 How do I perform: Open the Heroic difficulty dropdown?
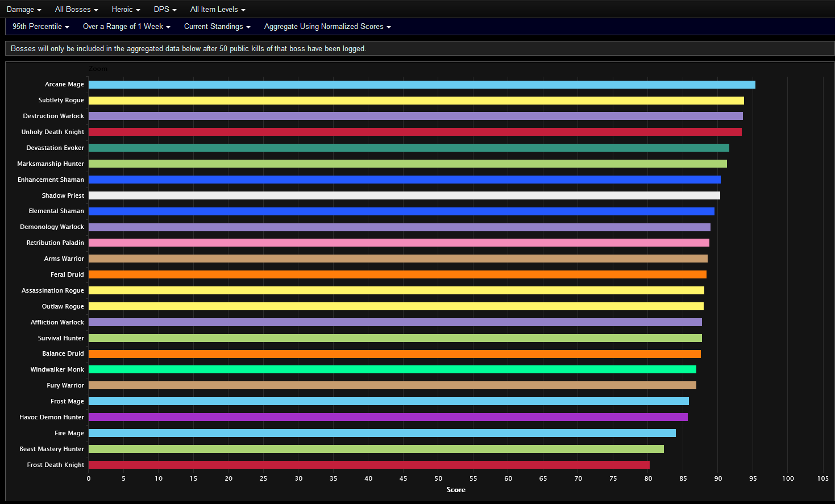pyautogui.click(x=126, y=10)
